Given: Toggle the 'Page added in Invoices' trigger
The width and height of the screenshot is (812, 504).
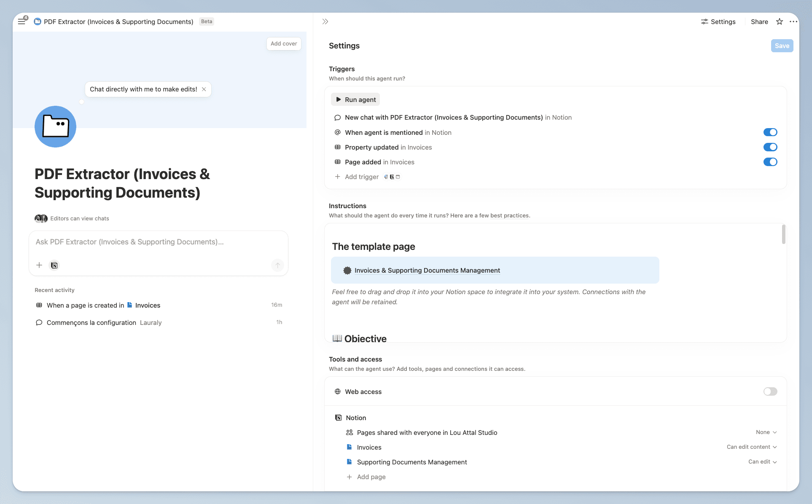Looking at the screenshot, I should [770, 162].
